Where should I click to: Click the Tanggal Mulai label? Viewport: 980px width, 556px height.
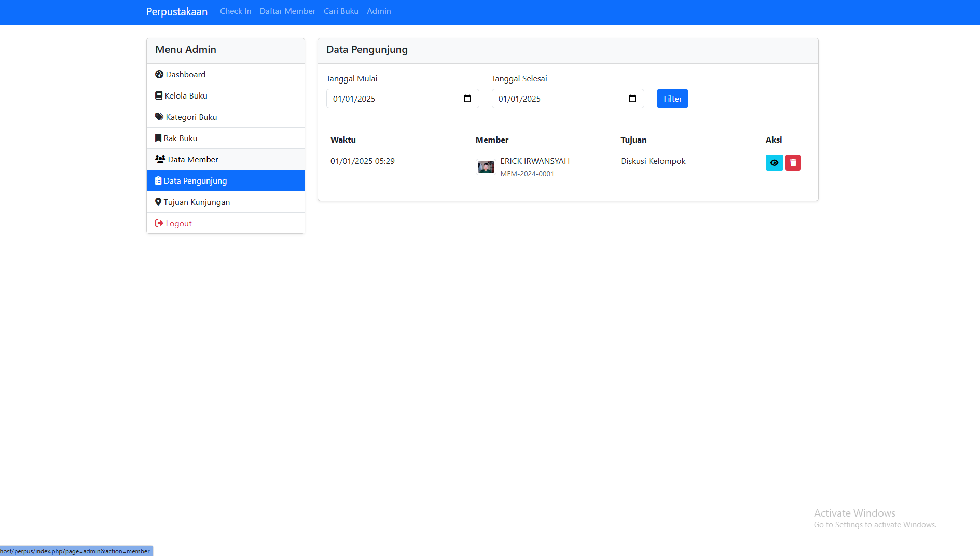tap(352, 79)
